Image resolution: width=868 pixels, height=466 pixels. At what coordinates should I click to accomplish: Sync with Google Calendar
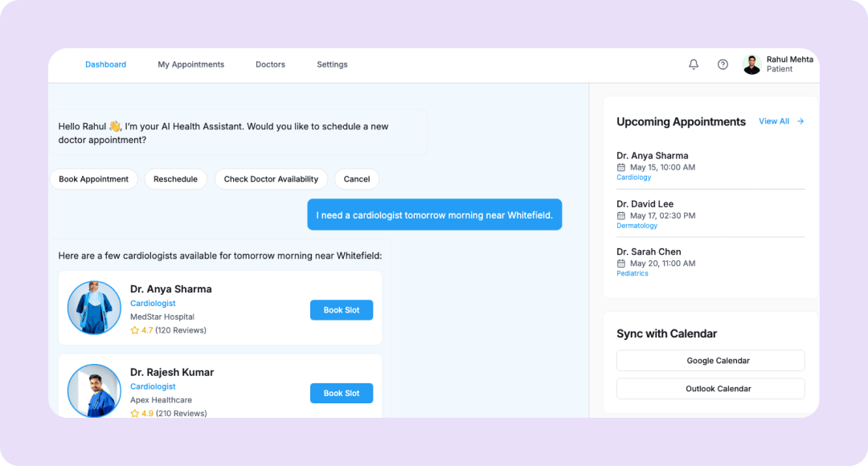tap(710, 361)
